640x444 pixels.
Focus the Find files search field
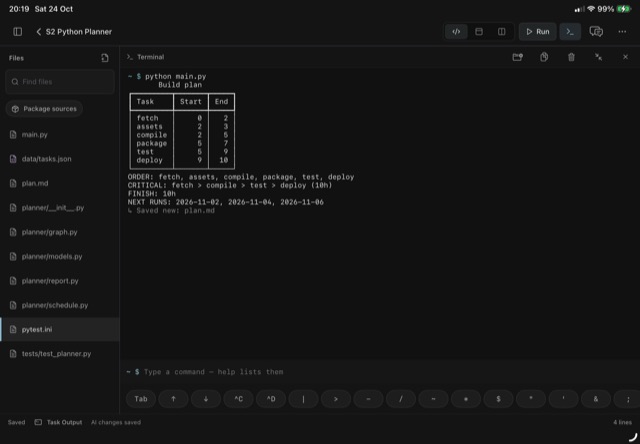click(60, 82)
